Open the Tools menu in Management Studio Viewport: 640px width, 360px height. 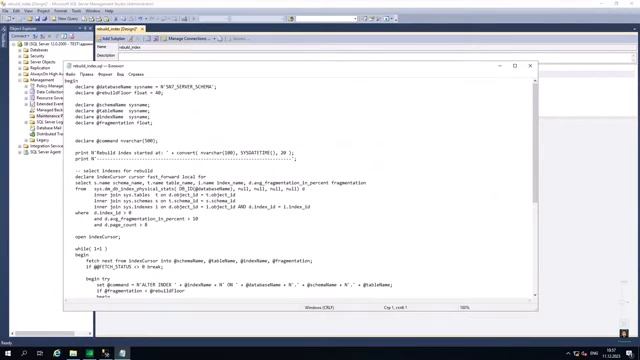76,11
